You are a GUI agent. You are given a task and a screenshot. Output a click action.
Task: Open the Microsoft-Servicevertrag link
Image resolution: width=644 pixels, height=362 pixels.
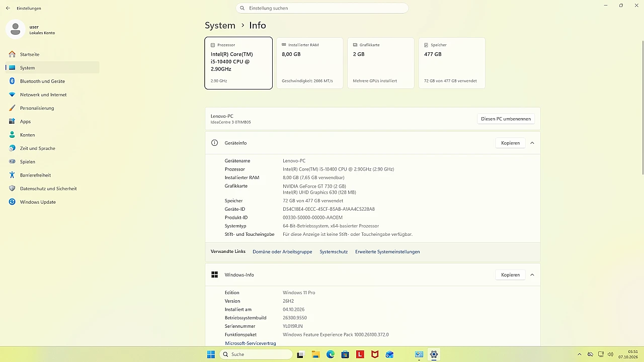pos(251,343)
